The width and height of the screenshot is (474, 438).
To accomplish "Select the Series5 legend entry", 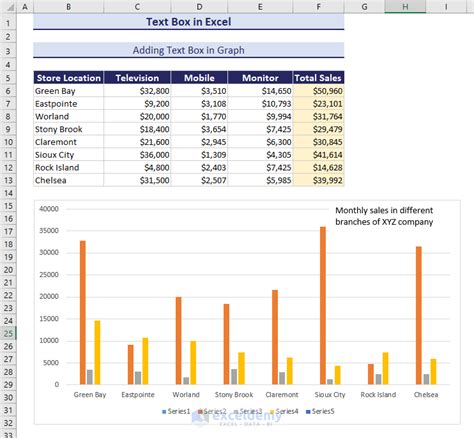I will tap(320, 412).
